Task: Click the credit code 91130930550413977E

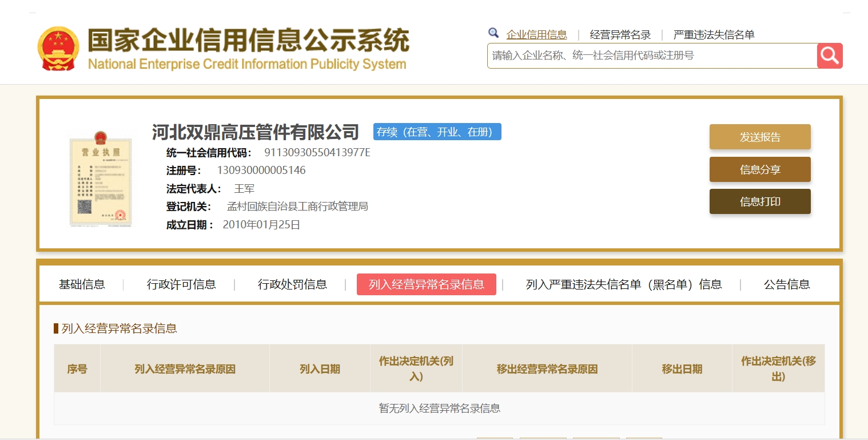Action: [x=317, y=152]
